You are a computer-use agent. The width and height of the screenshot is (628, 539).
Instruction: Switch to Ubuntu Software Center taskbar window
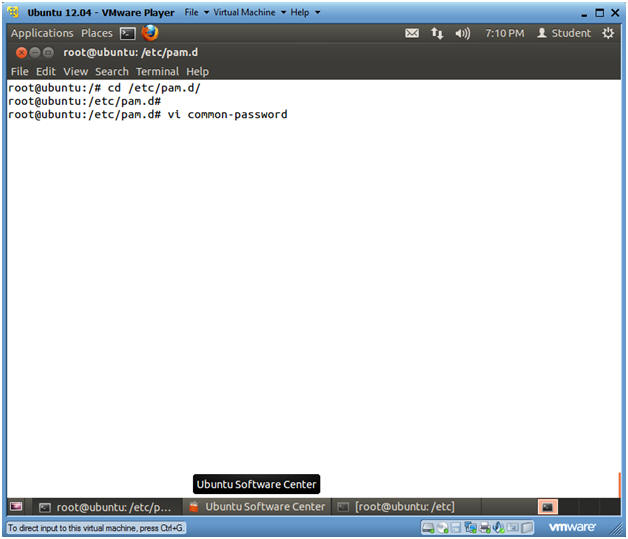258,507
